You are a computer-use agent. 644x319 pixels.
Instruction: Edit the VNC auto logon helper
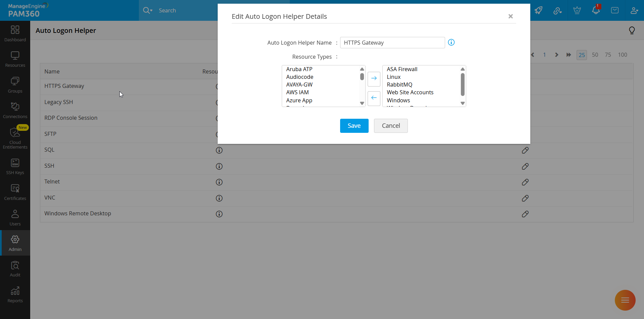pos(525,198)
